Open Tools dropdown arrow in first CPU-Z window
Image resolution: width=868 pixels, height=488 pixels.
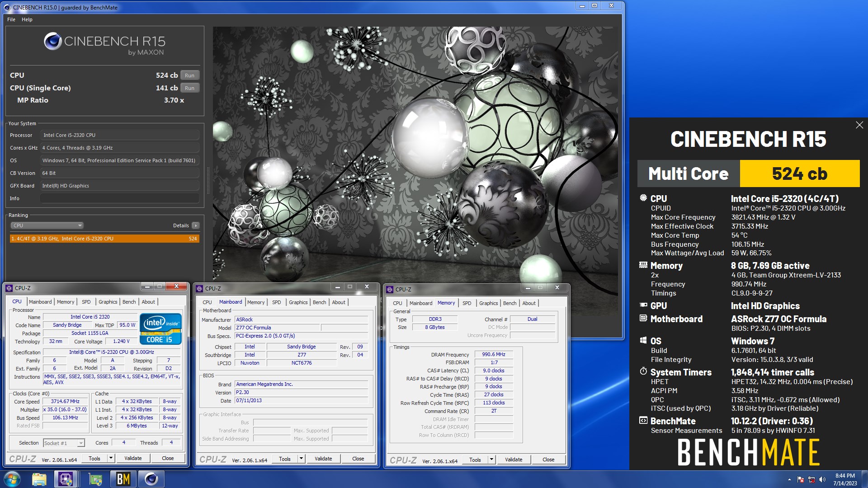pos(111,458)
